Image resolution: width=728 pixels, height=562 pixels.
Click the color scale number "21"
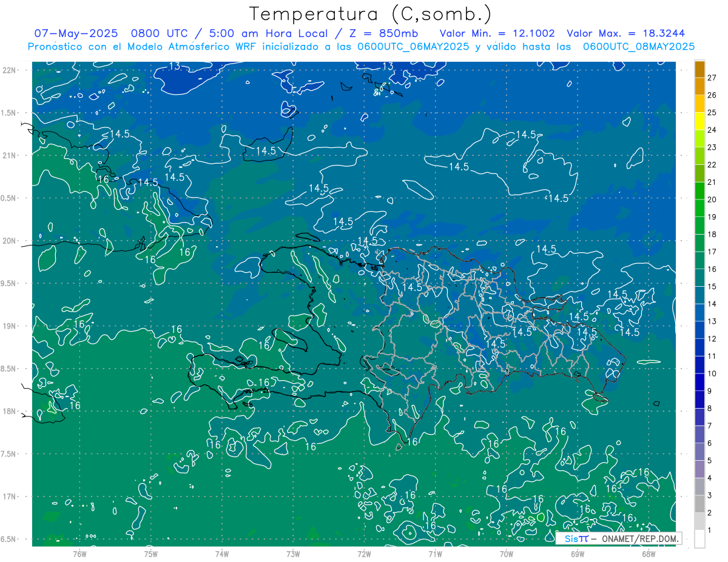click(x=712, y=182)
